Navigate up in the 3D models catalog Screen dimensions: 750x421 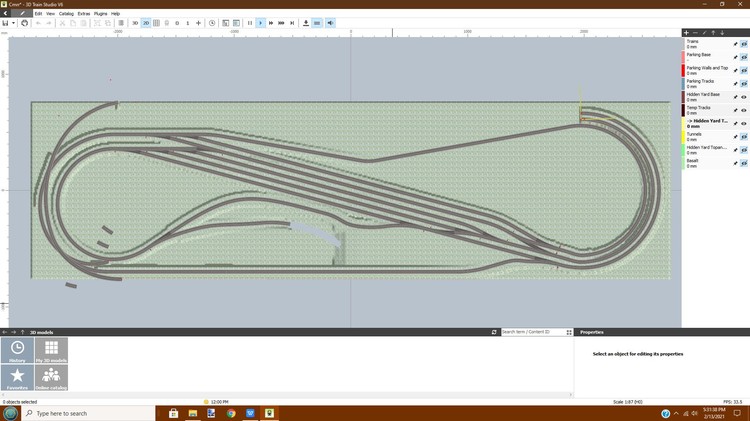click(22, 332)
